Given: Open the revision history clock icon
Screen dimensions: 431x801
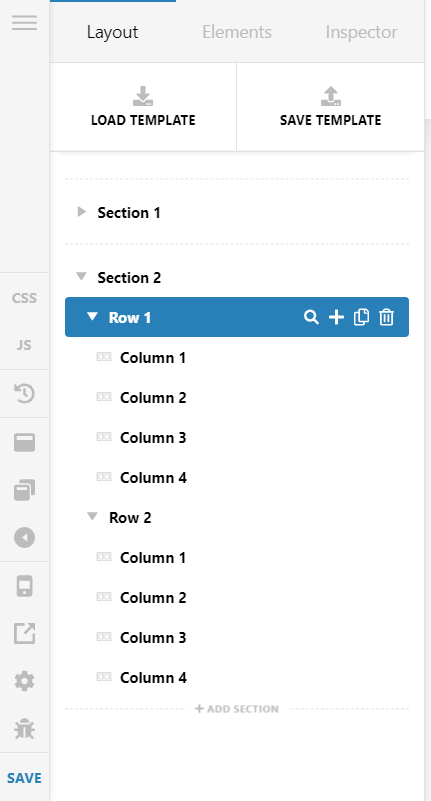Looking at the screenshot, I should click(25, 394).
